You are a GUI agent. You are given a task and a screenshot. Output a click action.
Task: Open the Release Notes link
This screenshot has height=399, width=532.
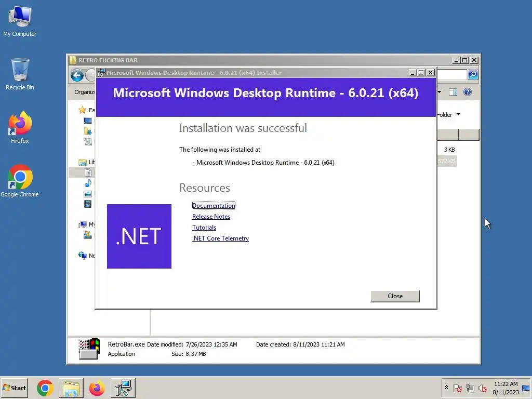point(211,217)
